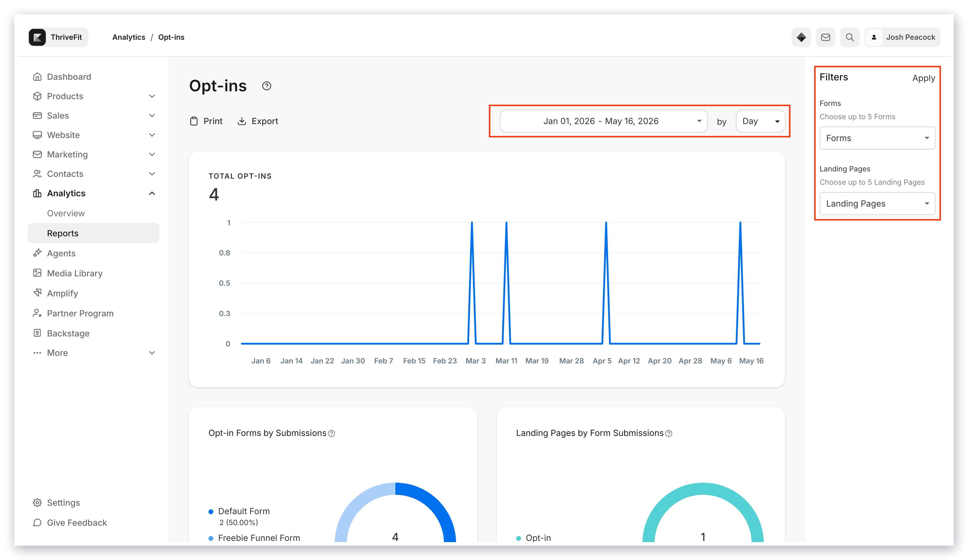
Task: Click the Amplify sidebar label
Action: tap(63, 293)
